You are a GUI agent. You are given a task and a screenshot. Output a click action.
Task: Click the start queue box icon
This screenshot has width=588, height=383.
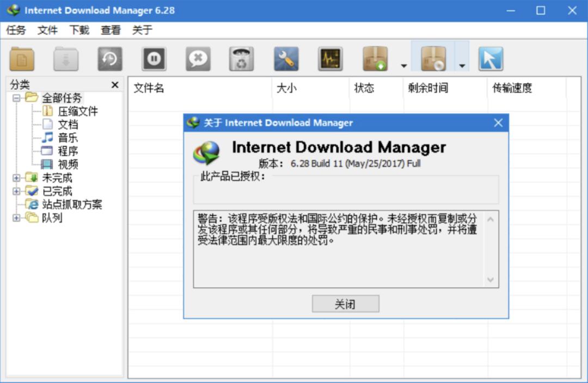tap(376, 59)
